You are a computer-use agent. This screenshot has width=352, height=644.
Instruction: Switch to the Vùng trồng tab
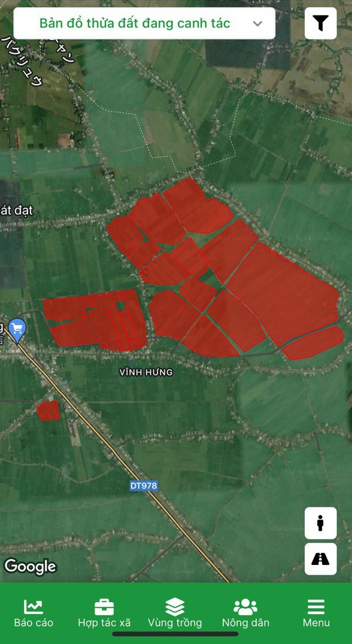[x=175, y=612]
